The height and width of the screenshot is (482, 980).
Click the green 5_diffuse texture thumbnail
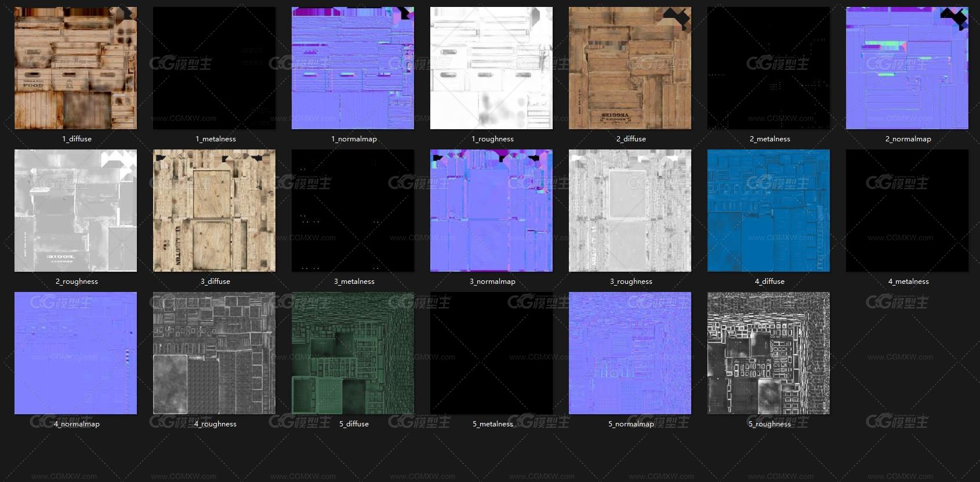[x=353, y=353]
